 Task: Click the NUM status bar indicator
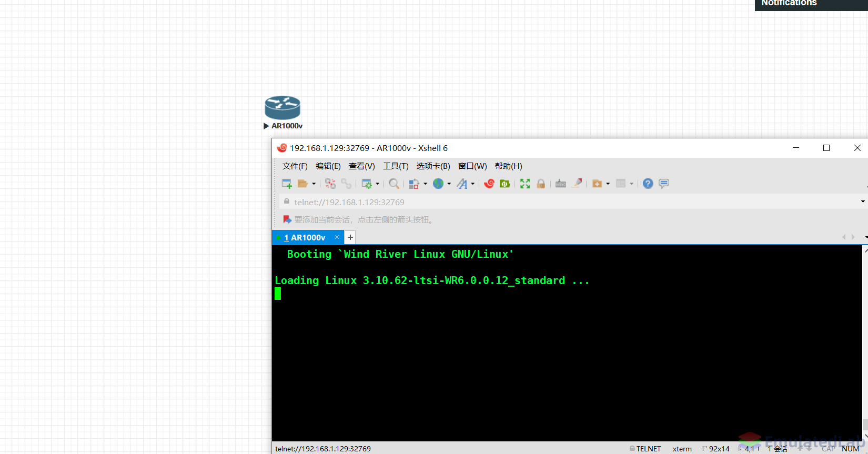pyautogui.click(x=851, y=449)
